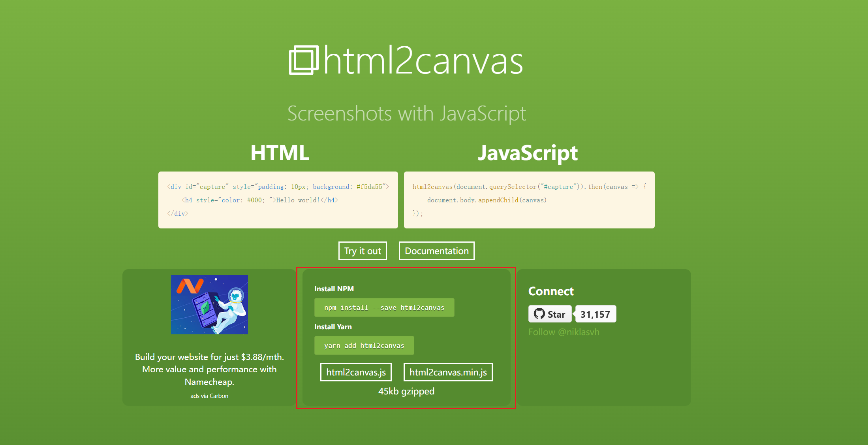
Task: Follow @niklasvh link
Action: (x=564, y=332)
